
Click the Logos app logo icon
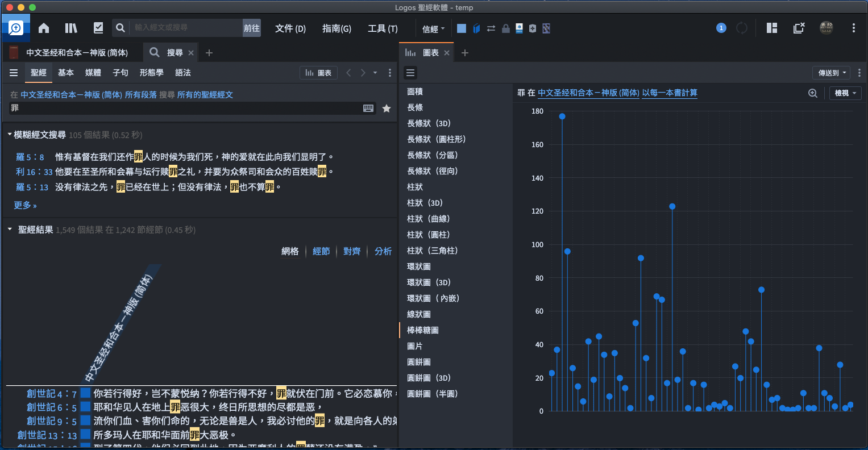click(16, 28)
